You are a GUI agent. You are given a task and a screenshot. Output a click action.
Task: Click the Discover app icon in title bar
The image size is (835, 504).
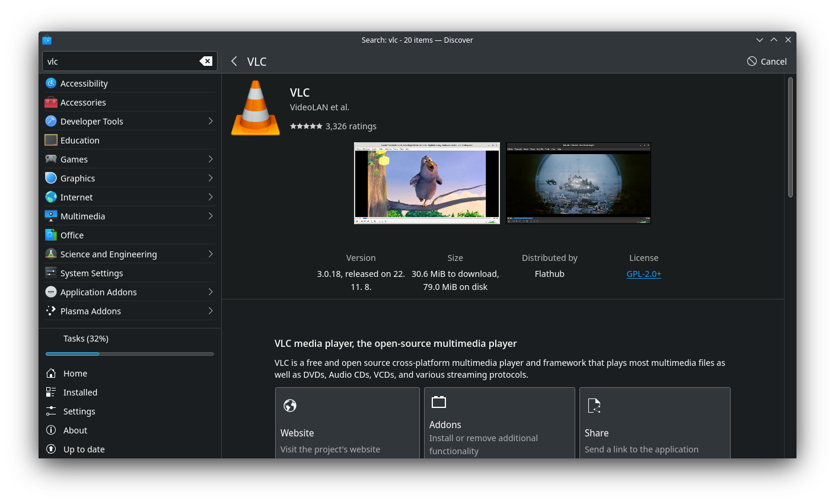(47, 40)
